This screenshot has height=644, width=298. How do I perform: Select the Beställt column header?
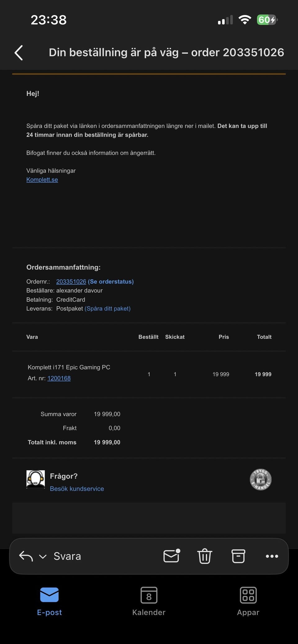(x=148, y=337)
